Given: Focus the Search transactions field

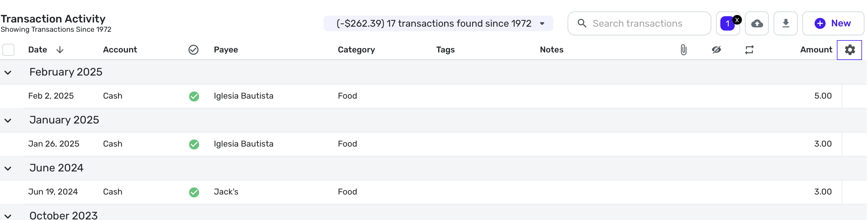Looking at the screenshot, I should (x=647, y=24).
